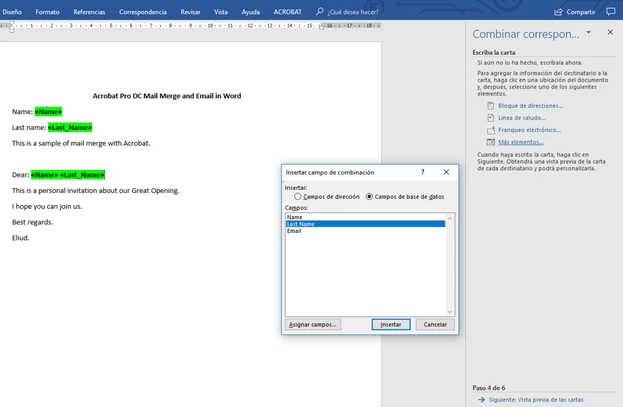Image resolution: width=623 pixels, height=407 pixels.
Task: Open the ACROBAT ribbon tab
Action: tap(287, 12)
